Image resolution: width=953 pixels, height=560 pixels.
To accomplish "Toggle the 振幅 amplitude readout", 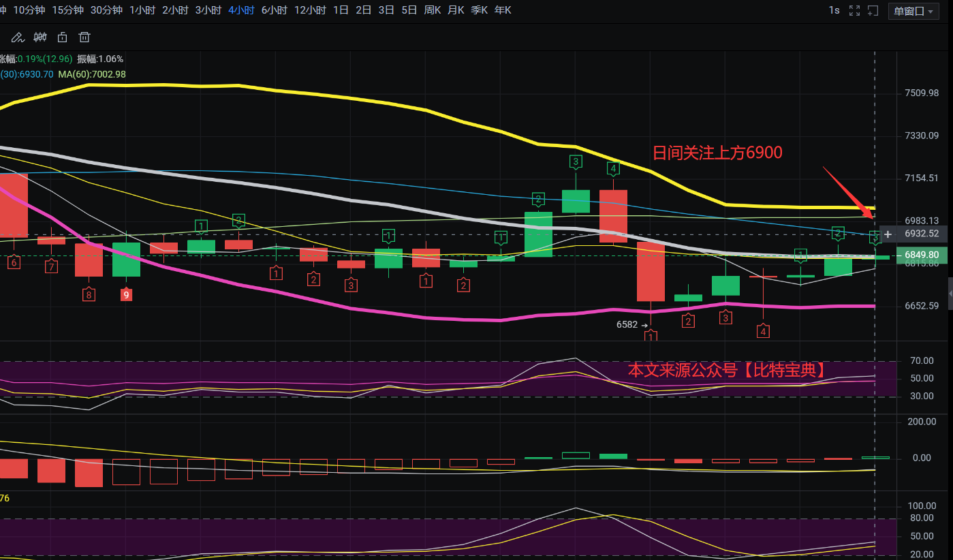I will click(x=101, y=59).
